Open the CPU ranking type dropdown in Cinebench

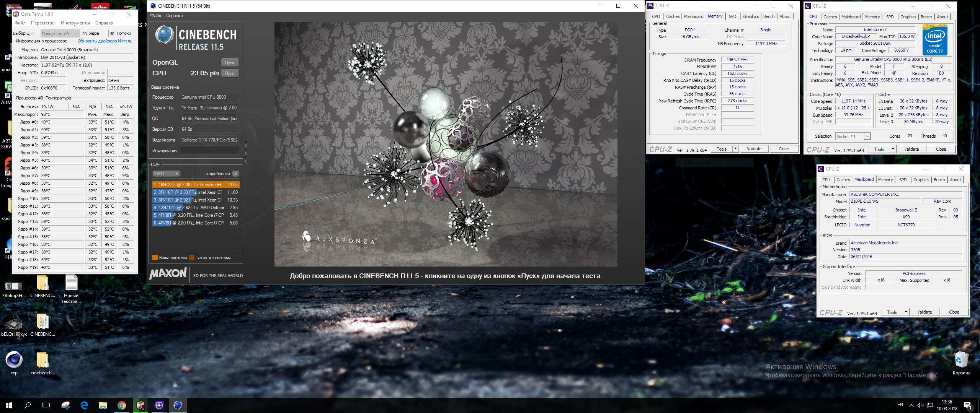(x=166, y=174)
